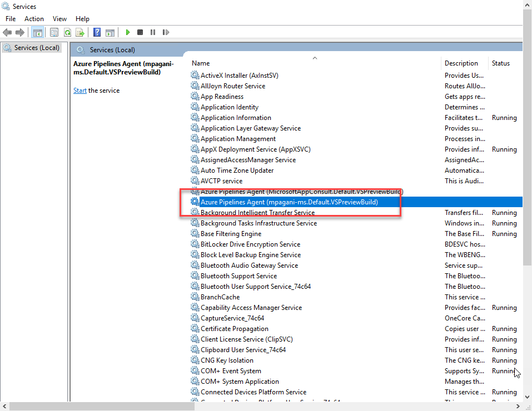Image resolution: width=532 pixels, height=411 pixels.
Task: Go forward using the toolbar arrow
Action: (20, 32)
